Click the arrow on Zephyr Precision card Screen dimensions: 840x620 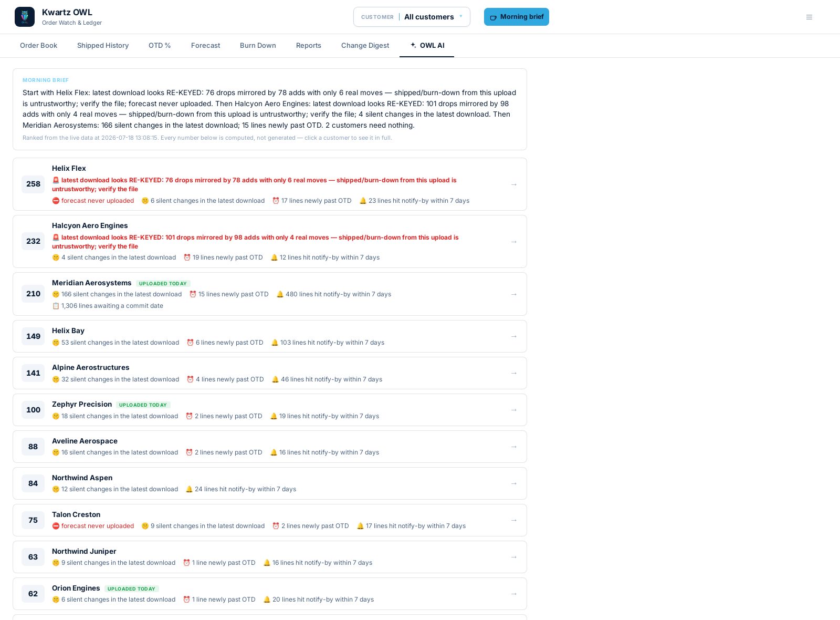[514, 410]
